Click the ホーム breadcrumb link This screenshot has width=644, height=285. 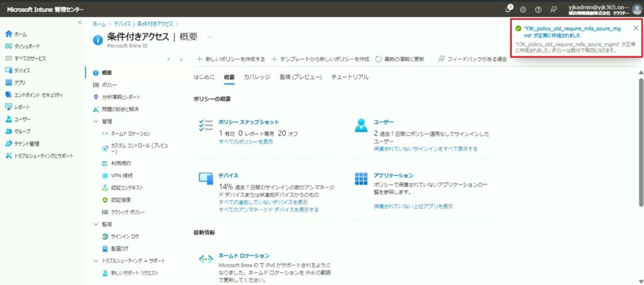click(99, 25)
